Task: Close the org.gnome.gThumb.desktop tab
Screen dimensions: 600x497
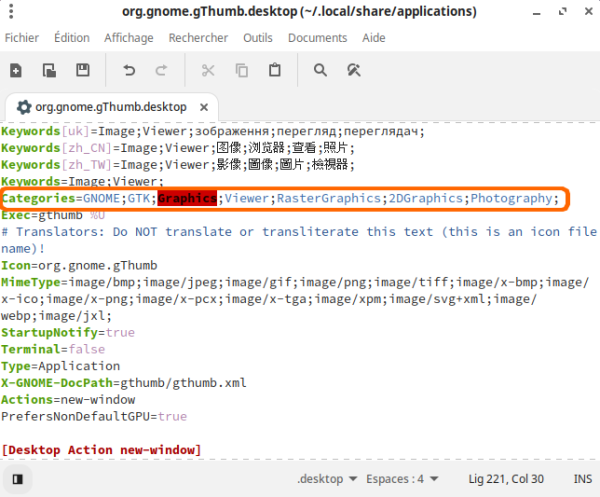Action: (x=203, y=107)
